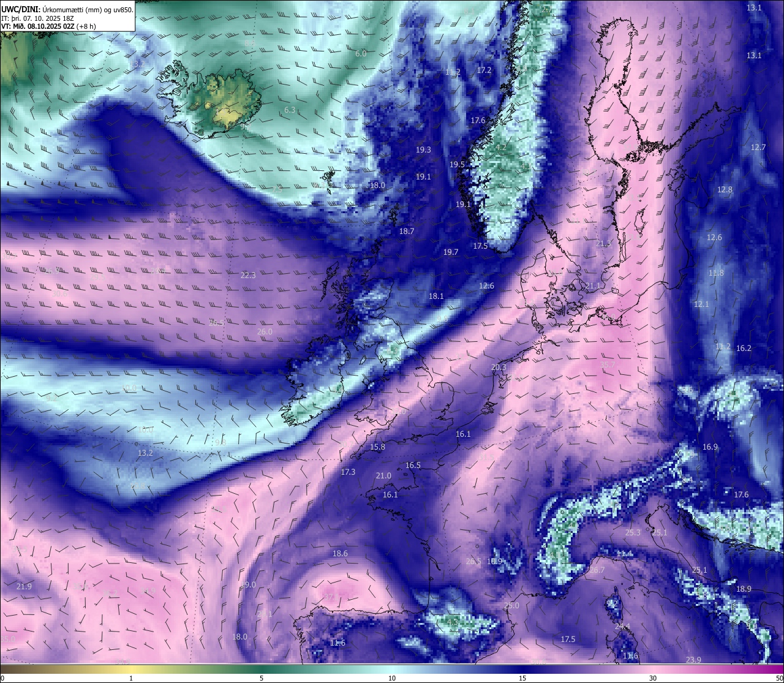
Task: Click the 1 tick on the color scale
Action: pos(131,678)
